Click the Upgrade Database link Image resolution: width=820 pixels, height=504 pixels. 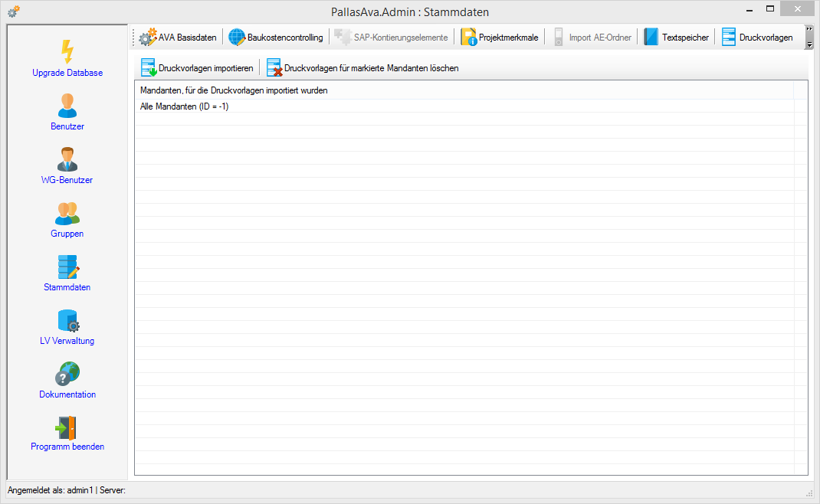tap(67, 73)
